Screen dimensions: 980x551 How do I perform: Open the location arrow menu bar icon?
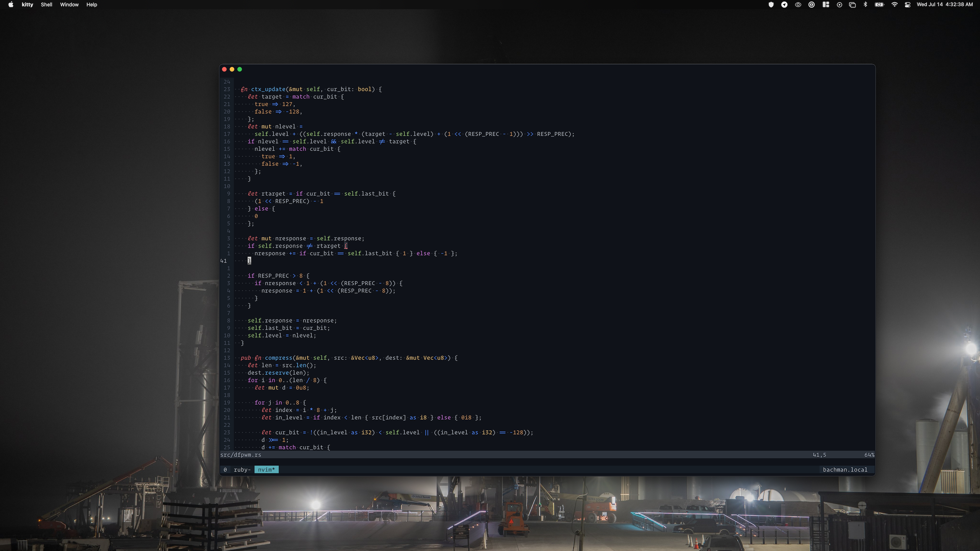784,5
